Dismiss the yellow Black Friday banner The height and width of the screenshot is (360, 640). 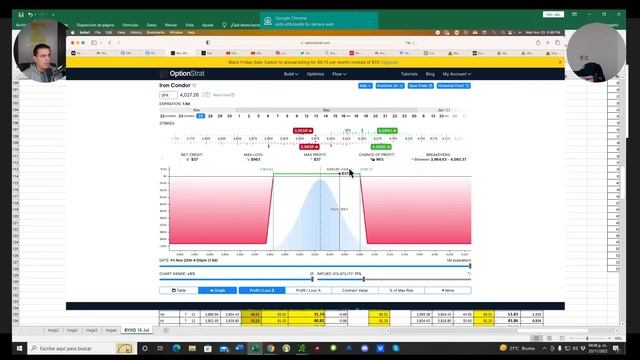pyautogui.click(x=560, y=62)
